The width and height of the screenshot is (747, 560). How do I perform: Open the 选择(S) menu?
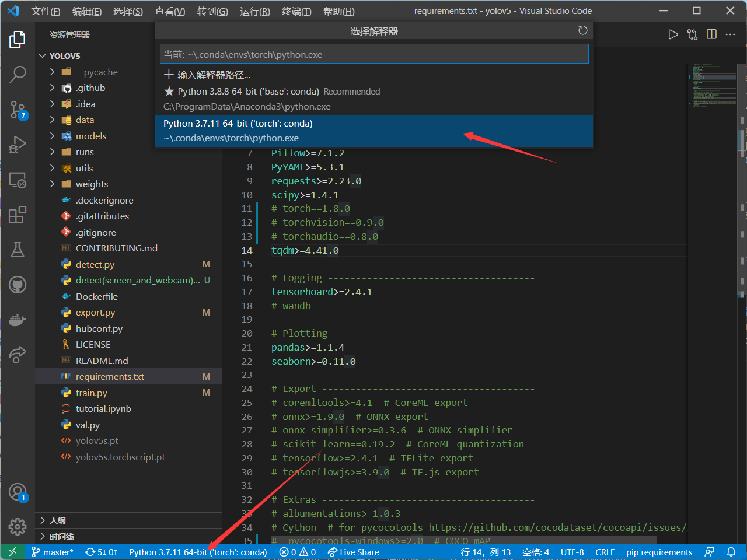tap(128, 11)
